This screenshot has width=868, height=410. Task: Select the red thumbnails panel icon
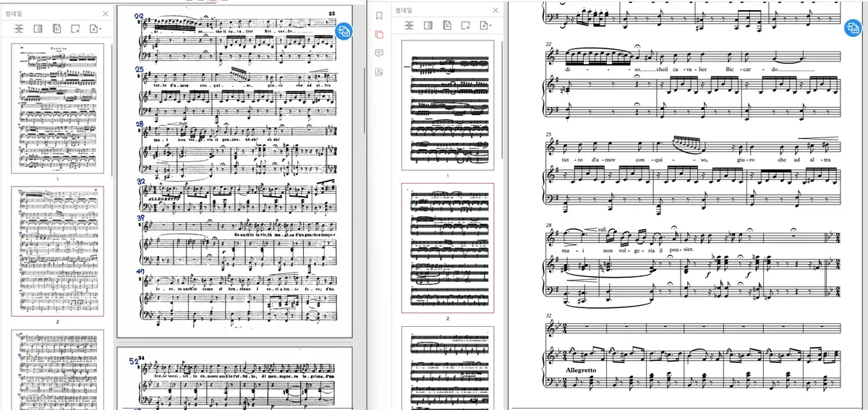pos(379,34)
